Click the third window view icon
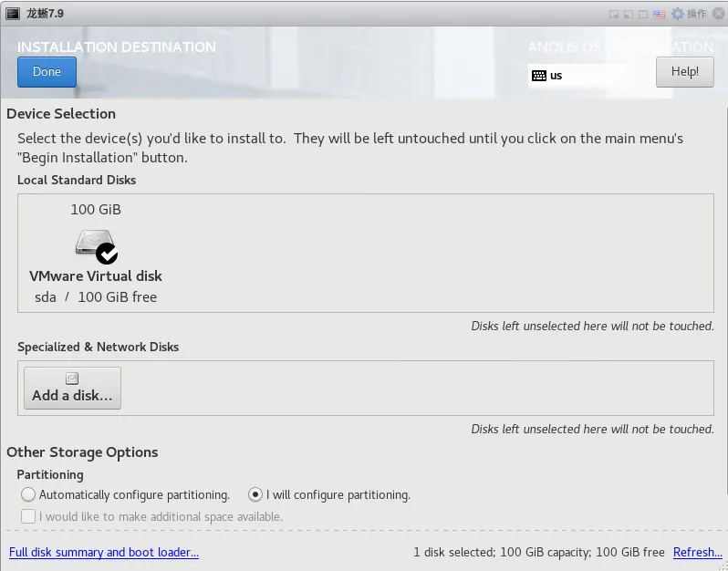The height and width of the screenshot is (571, 728). 643,14
